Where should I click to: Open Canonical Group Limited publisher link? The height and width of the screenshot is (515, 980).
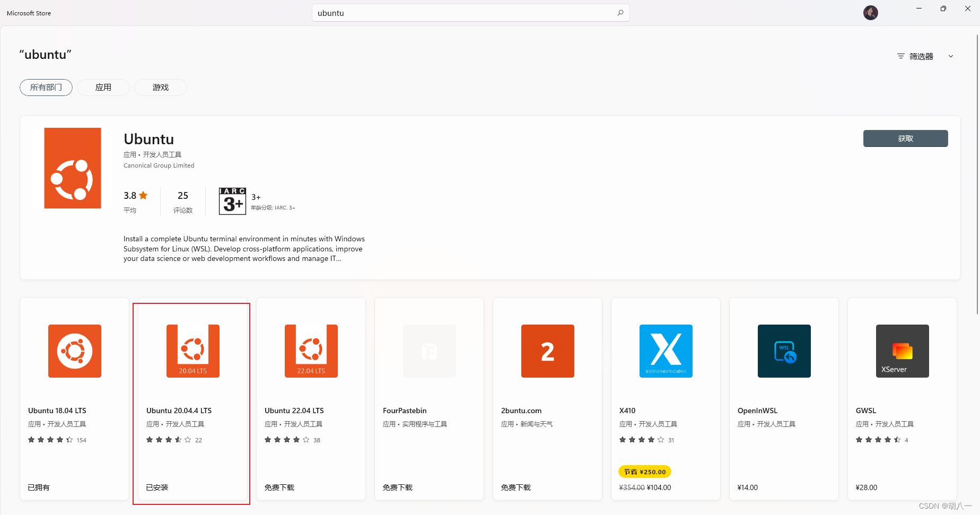(x=159, y=165)
